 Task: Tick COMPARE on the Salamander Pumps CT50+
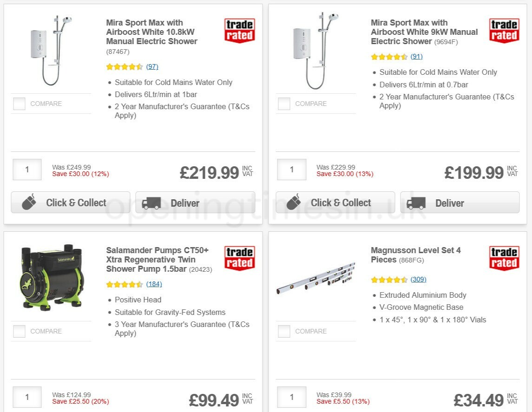point(19,331)
